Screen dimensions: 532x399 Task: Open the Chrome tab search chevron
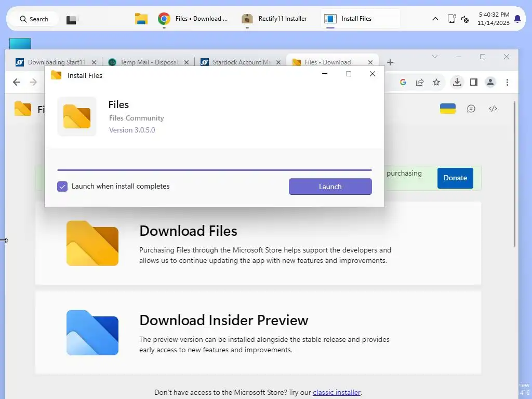[x=435, y=57]
